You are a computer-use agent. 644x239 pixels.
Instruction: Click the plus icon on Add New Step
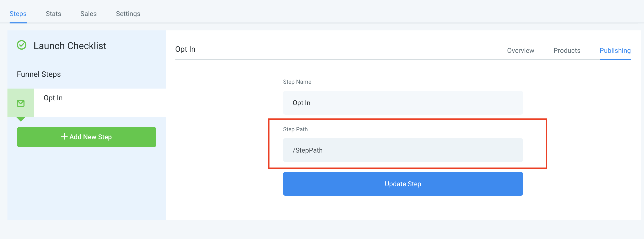coord(64,137)
